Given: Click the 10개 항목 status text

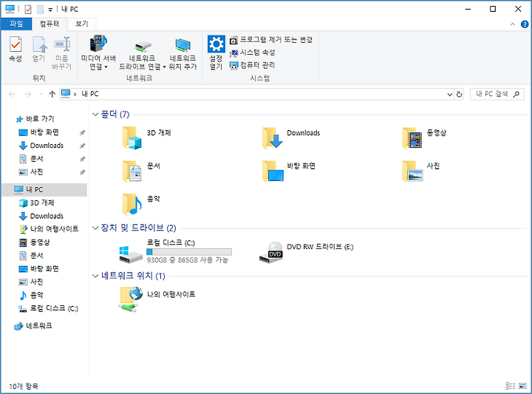Looking at the screenshot, I should pyautogui.click(x=24, y=386).
